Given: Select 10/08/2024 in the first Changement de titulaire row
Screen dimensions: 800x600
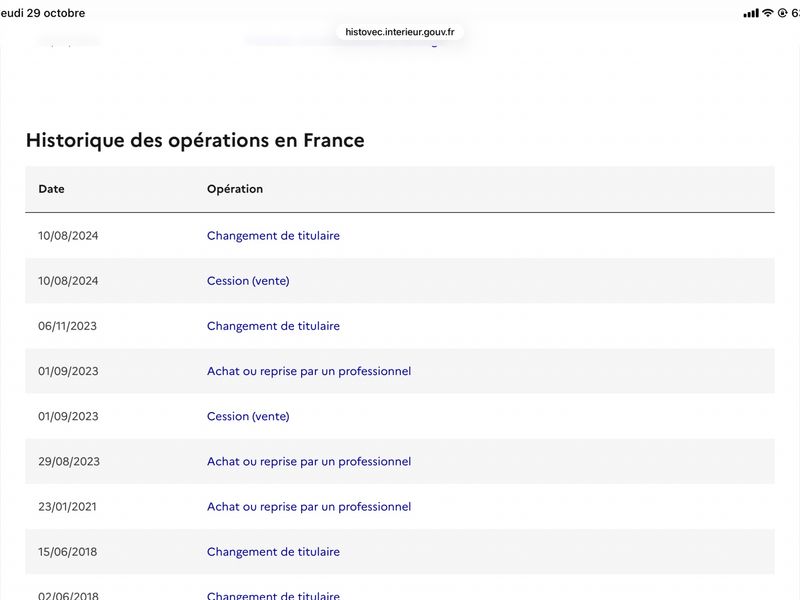Looking at the screenshot, I should coord(68,236).
